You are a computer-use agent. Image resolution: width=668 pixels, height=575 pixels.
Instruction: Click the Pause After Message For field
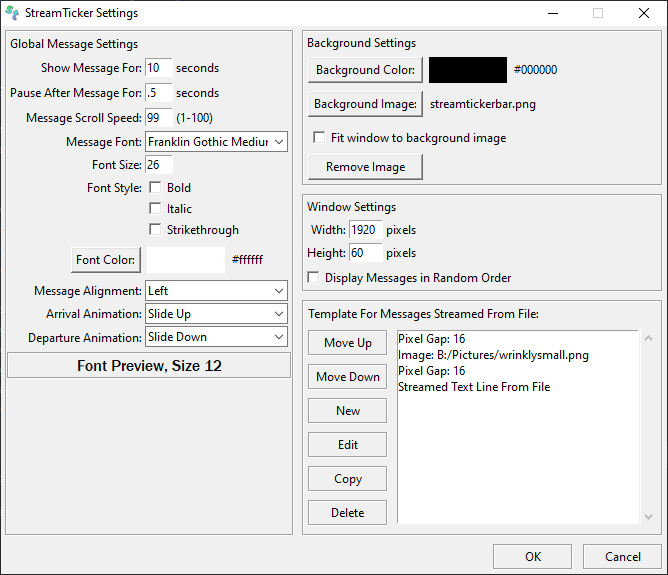[159, 92]
